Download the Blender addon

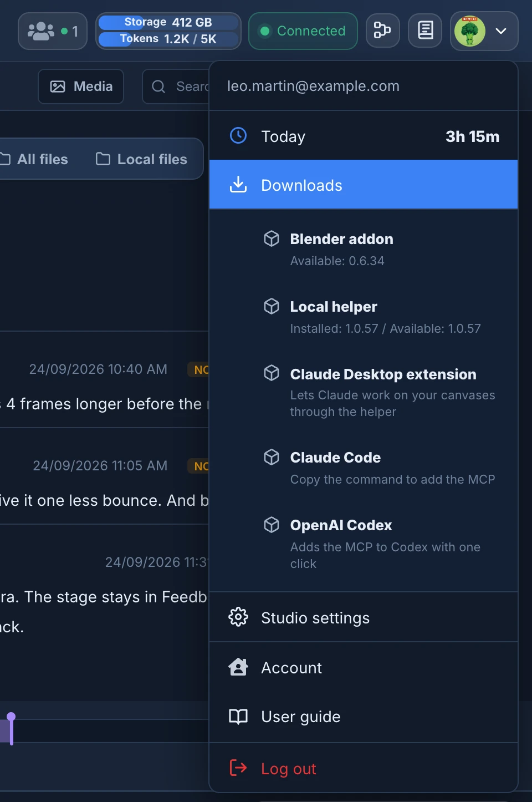pyautogui.click(x=364, y=249)
